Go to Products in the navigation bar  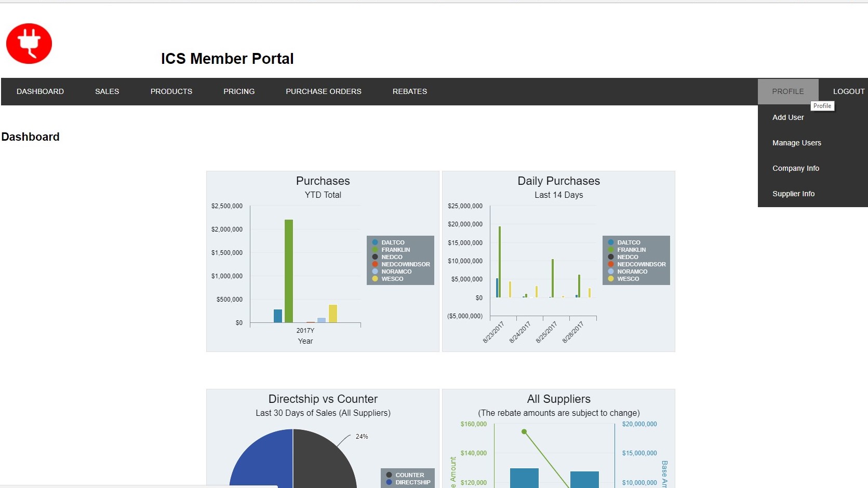click(x=171, y=91)
